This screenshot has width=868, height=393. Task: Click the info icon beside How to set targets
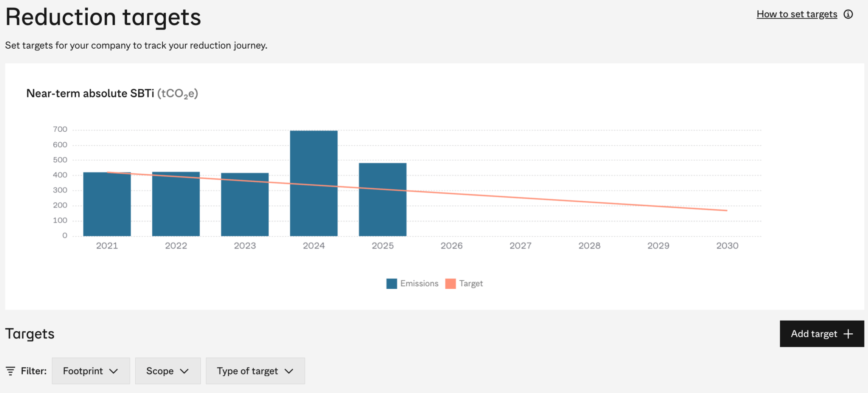(x=849, y=14)
